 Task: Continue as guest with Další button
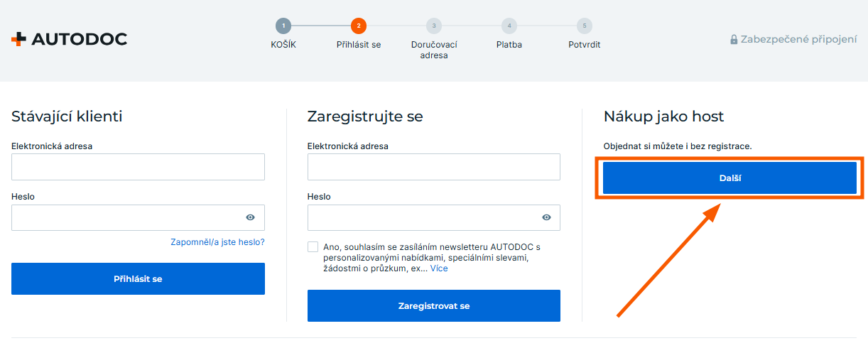click(x=729, y=178)
